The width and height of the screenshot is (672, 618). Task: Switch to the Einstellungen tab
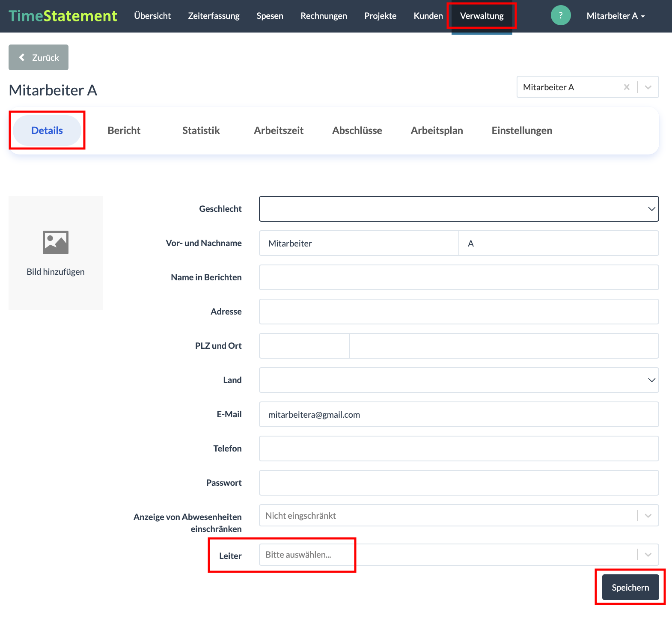coord(522,130)
